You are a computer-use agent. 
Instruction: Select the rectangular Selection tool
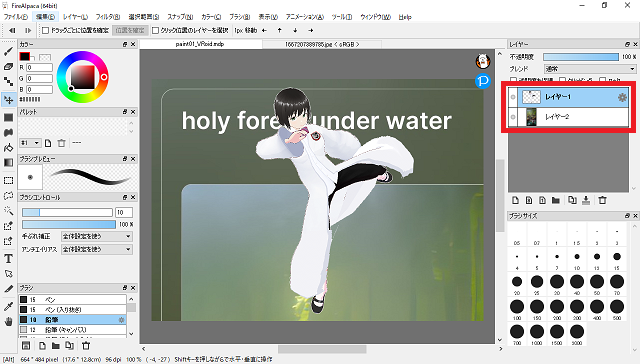click(8, 180)
